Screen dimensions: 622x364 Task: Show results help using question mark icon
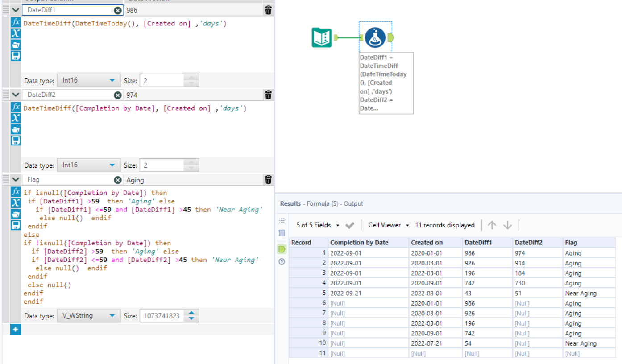(x=282, y=261)
